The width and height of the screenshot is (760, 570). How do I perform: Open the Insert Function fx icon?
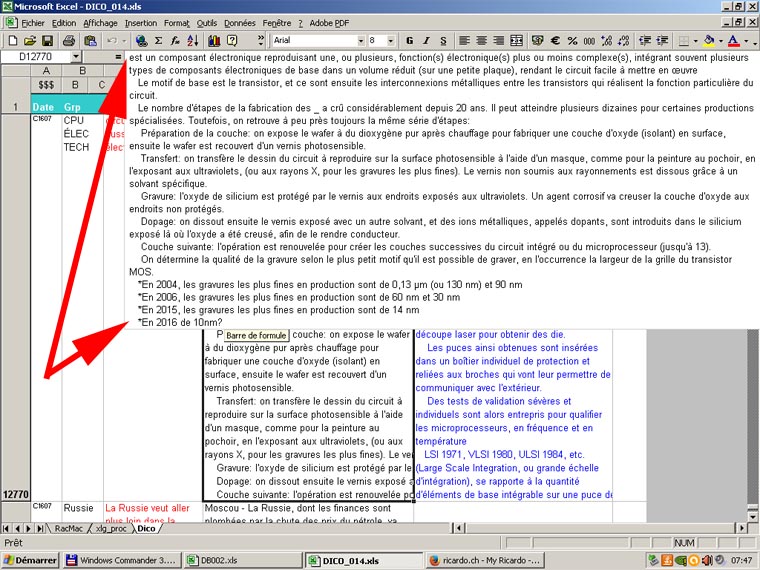[x=176, y=41]
